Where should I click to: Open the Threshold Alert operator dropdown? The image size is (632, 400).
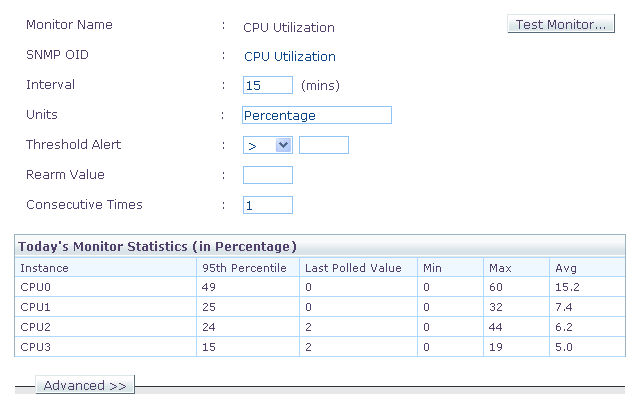(x=268, y=145)
